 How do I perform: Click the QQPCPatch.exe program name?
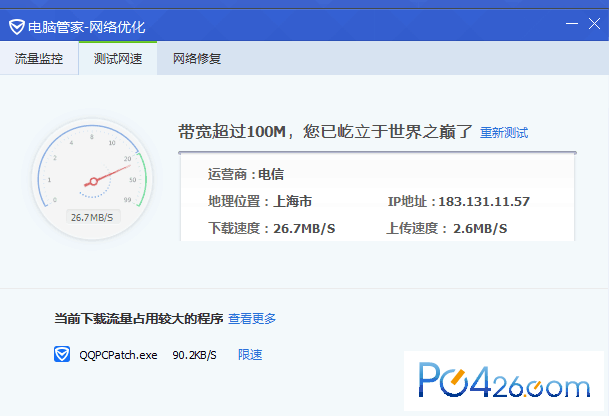point(118,355)
